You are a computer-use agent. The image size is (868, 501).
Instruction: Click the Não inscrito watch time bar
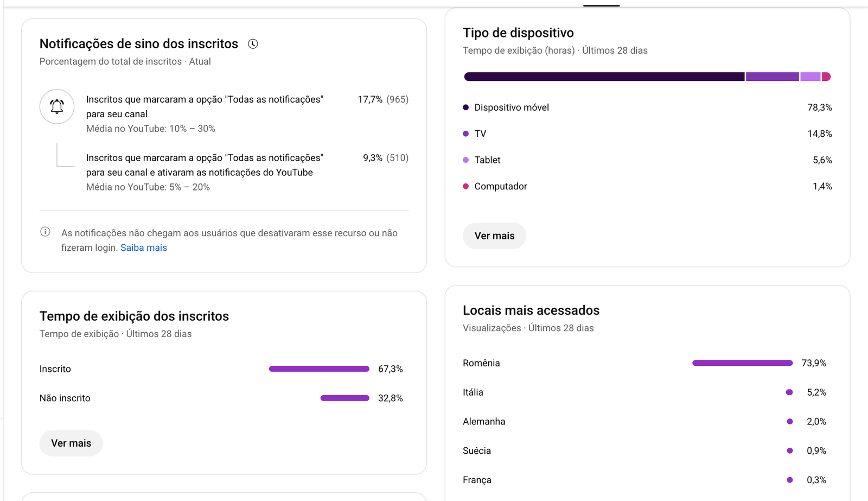coord(345,398)
